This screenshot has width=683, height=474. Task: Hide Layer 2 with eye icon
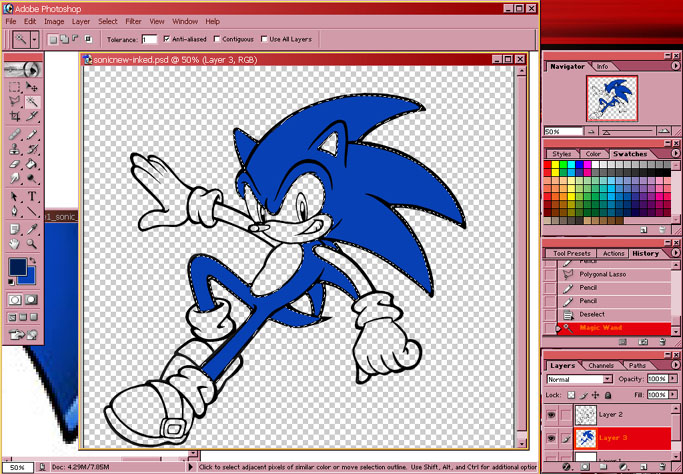[x=551, y=415]
